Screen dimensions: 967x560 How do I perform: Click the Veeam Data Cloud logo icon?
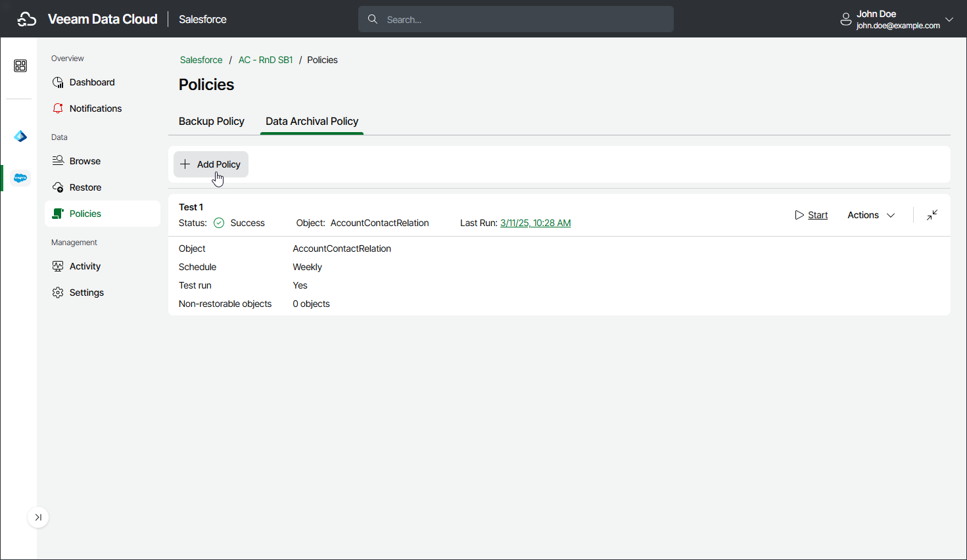[x=27, y=19]
